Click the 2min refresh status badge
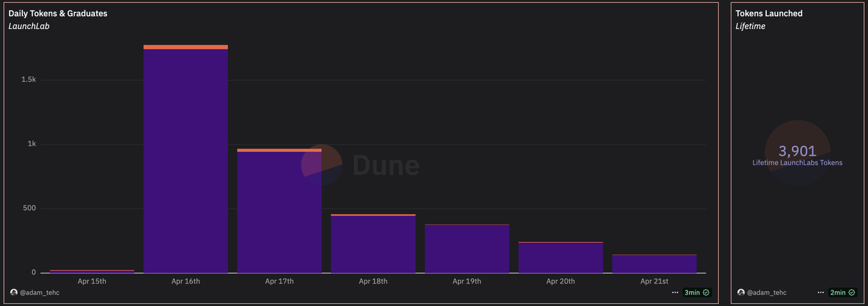 pos(837,292)
